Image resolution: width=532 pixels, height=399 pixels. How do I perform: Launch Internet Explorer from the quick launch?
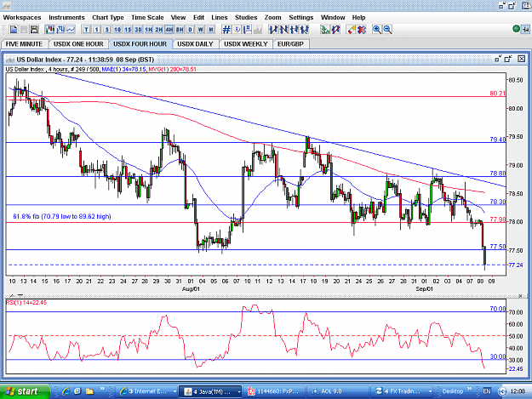[x=66, y=391]
